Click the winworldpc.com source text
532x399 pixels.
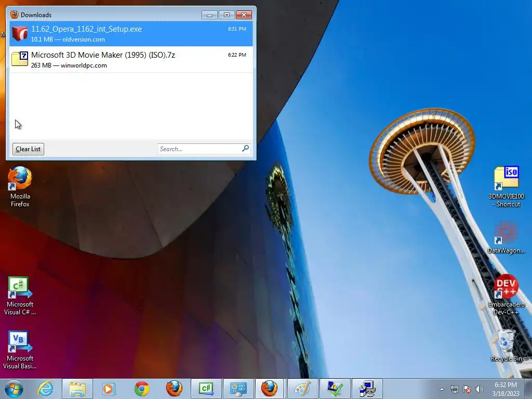84,65
